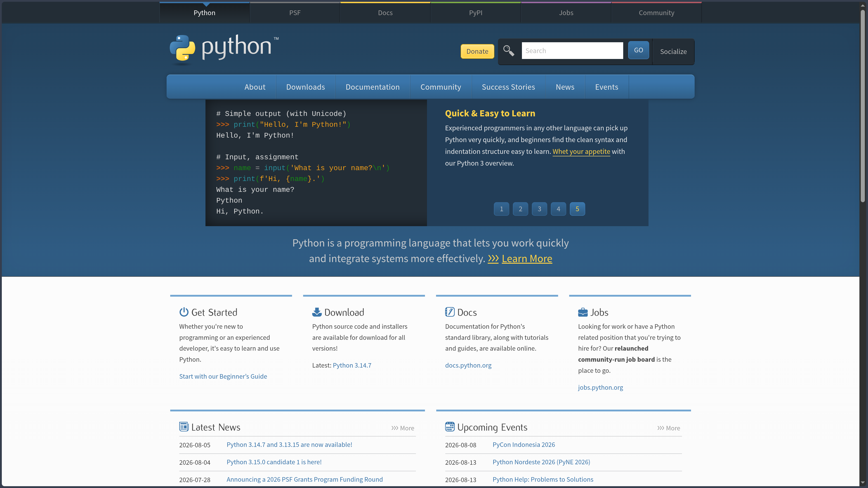Click the scrollbar down arrow

point(863,483)
